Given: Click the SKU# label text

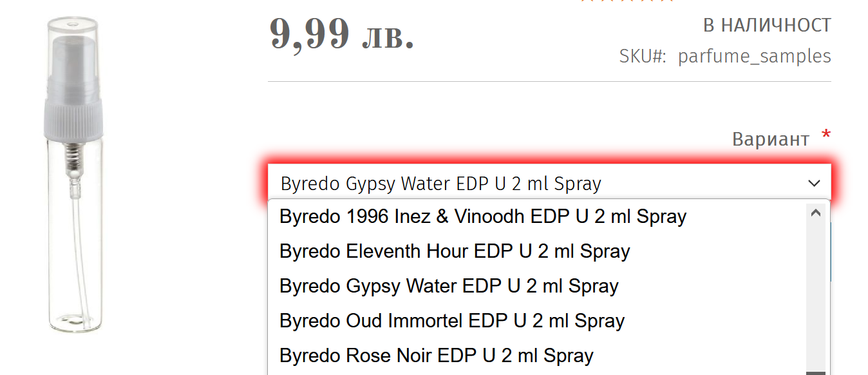Looking at the screenshot, I should coord(642,57).
